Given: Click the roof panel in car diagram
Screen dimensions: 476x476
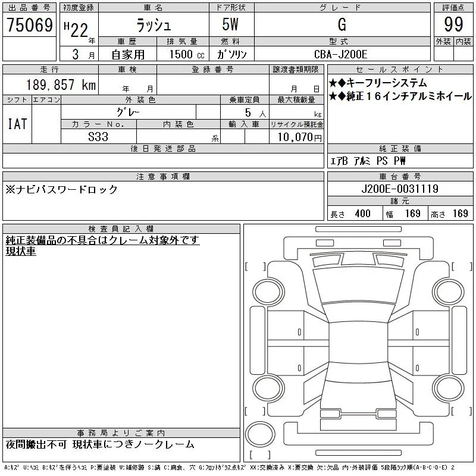Looking at the screenshot, I should (x=358, y=342).
